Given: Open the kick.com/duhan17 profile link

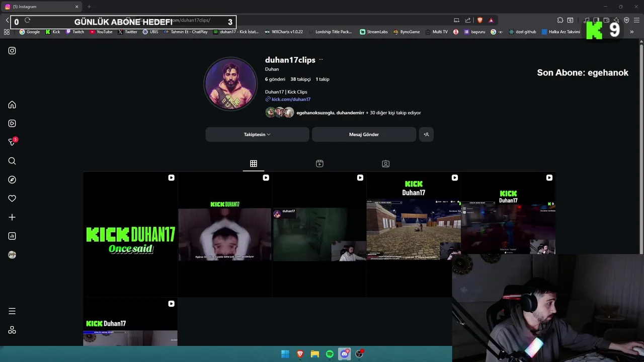Looking at the screenshot, I should [x=291, y=100].
